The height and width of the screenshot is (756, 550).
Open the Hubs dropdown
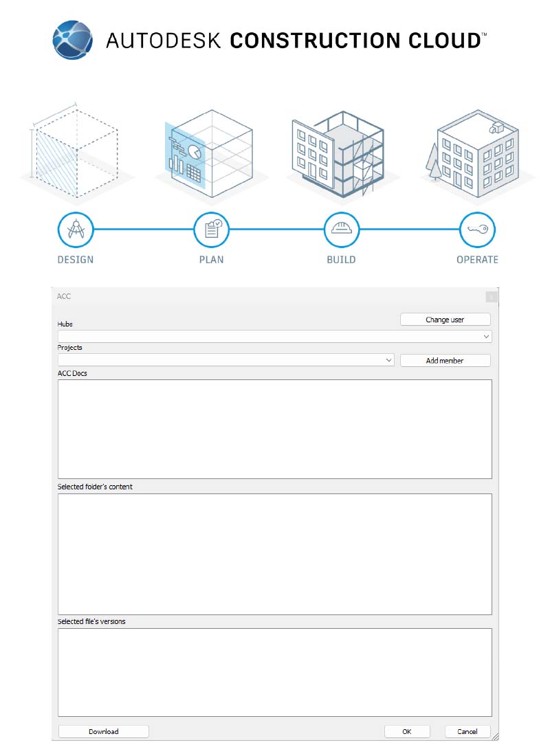275,336
